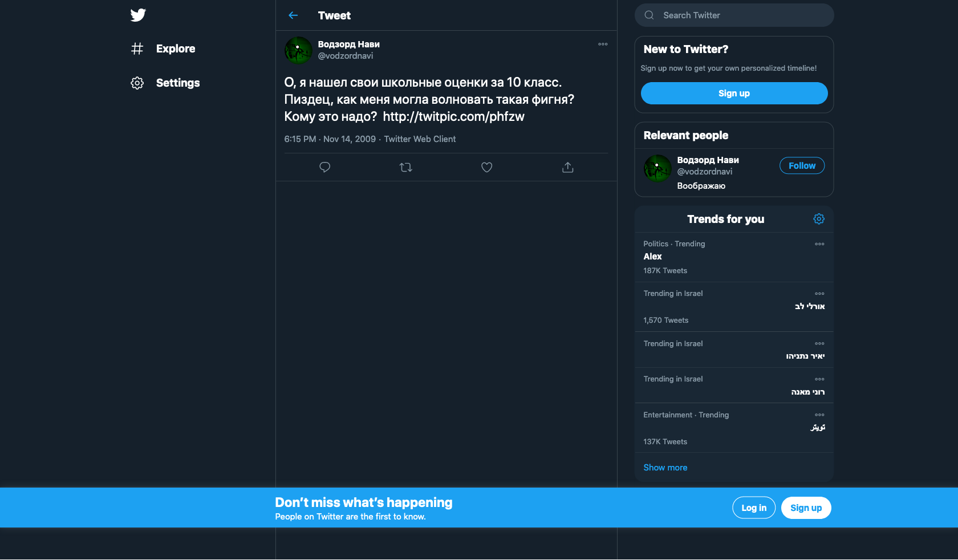Open the tweet's more options menu

[603, 44]
